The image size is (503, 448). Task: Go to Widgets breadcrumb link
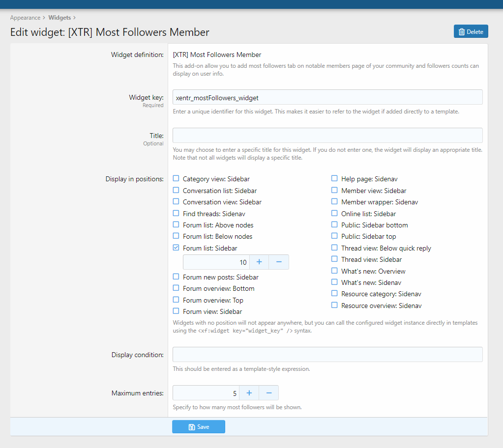[x=59, y=18]
